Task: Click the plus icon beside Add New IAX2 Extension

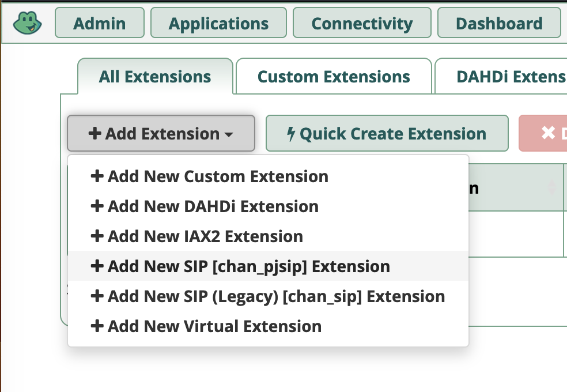Action: pyautogui.click(x=97, y=236)
